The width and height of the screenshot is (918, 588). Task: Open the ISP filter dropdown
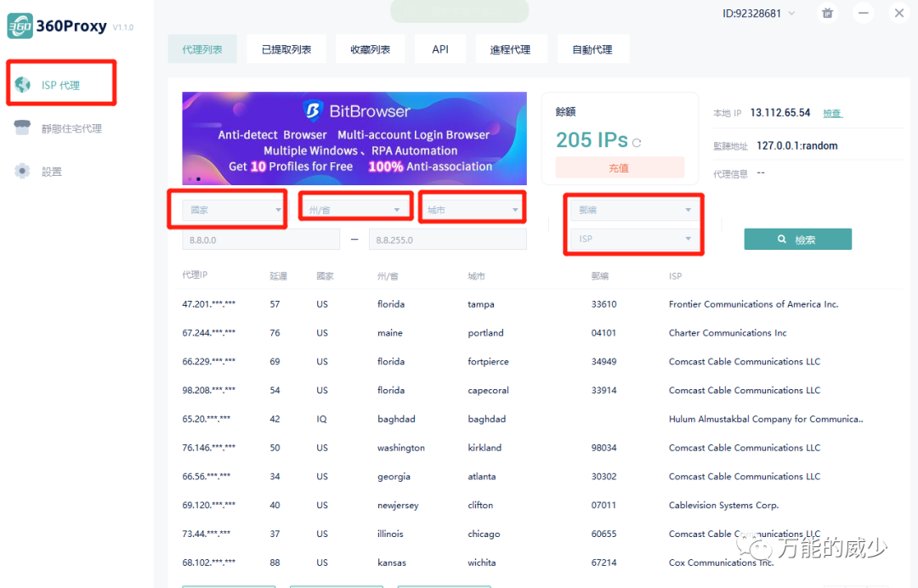(x=635, y=239)
